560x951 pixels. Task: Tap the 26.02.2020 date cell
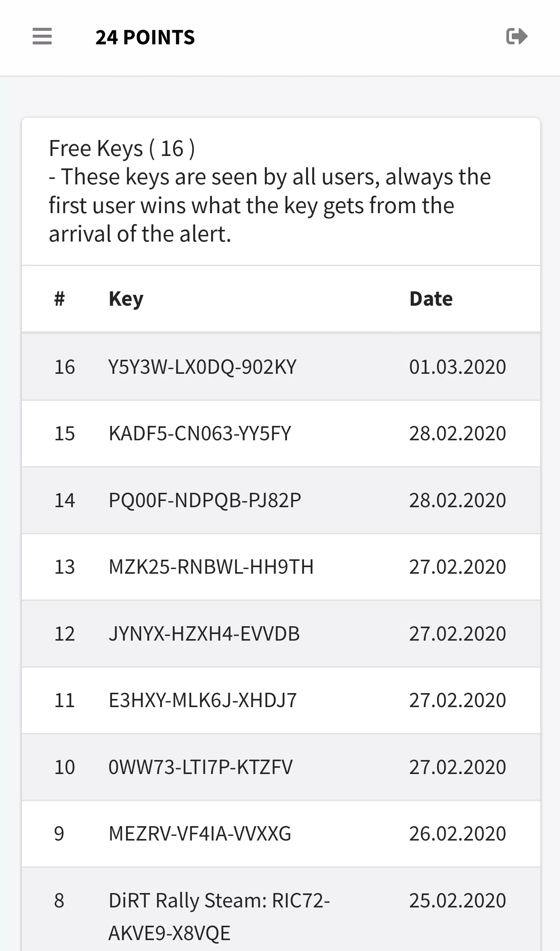tap(458, 834)
